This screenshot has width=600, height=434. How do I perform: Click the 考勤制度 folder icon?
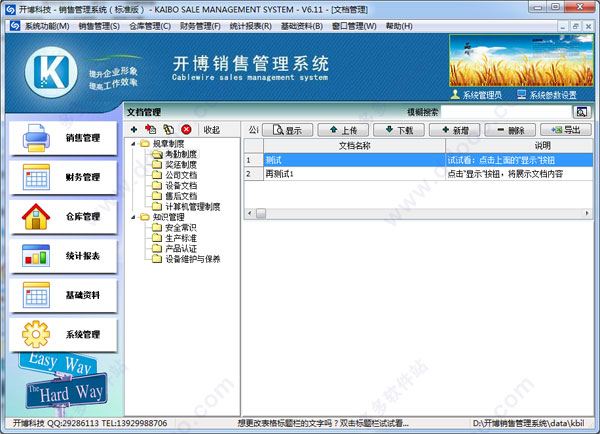pyautogui.click(x=157, y=154)
